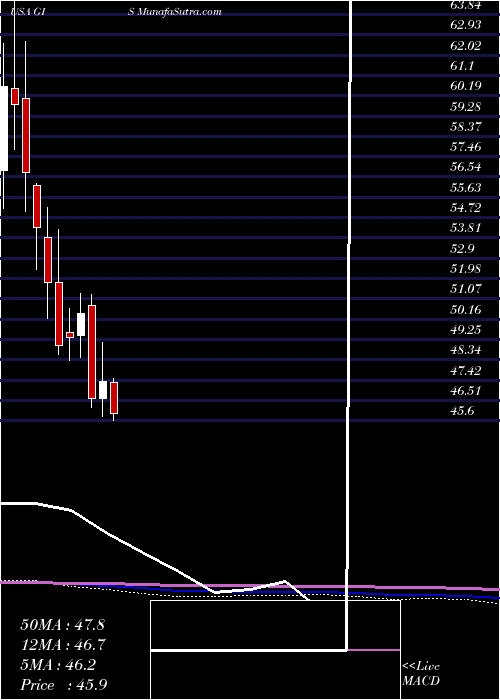The height and width of the screenshot is (700, 500).
Task: Click the last red candlestick near 45.6
Action: click(114, 398)
